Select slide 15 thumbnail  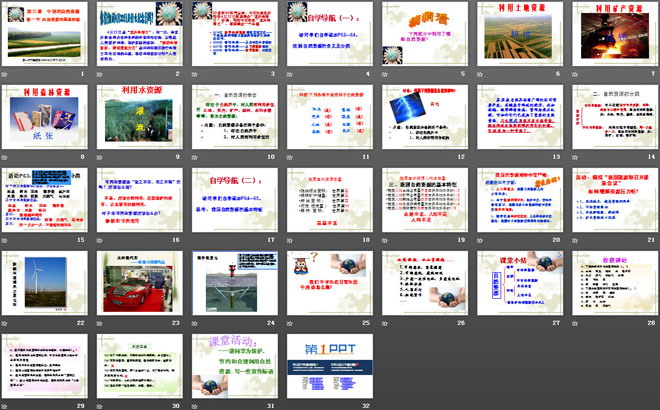point(45,200)
